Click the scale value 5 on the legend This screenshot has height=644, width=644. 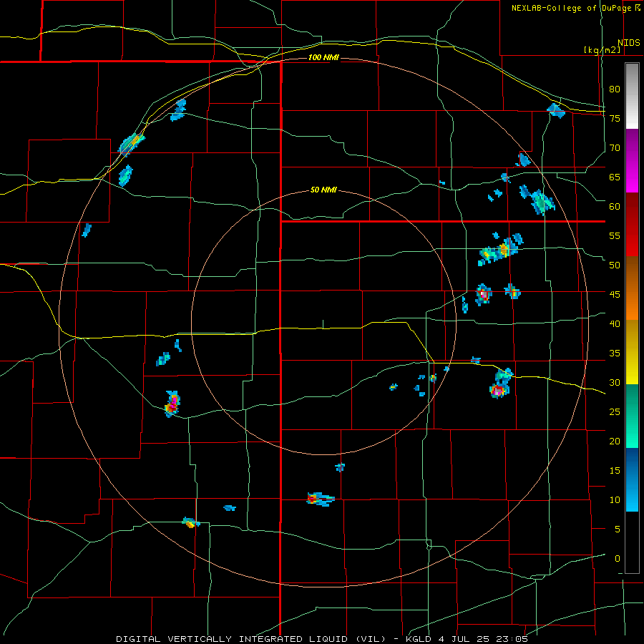(x=618, y=530)
